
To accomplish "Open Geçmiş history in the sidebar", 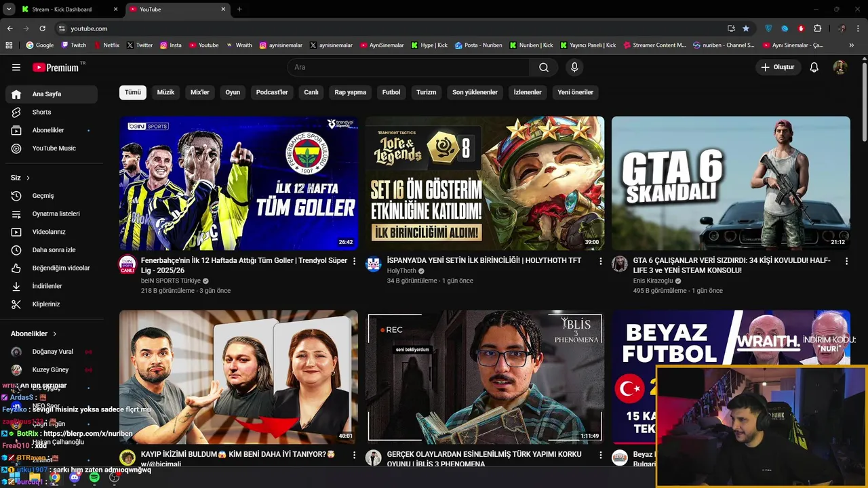I will [52, 196].
